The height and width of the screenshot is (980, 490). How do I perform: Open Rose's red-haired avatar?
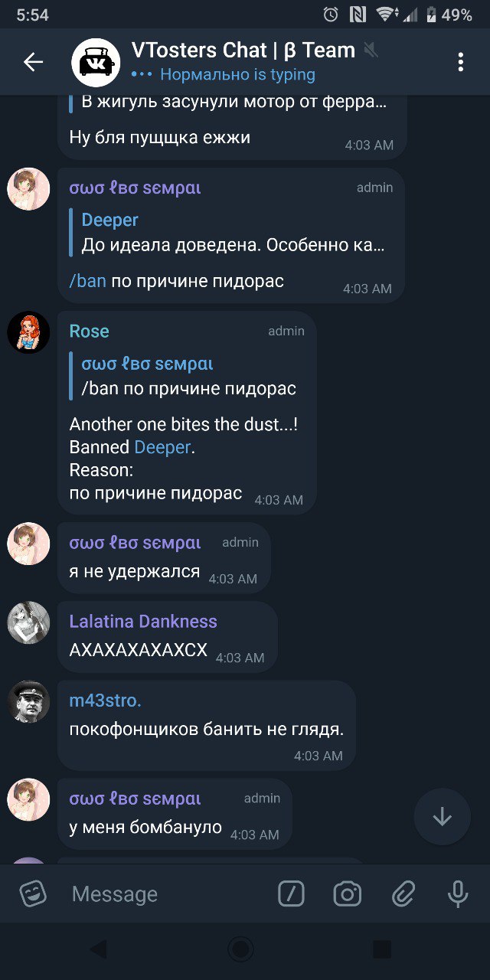tap(28, 332)
